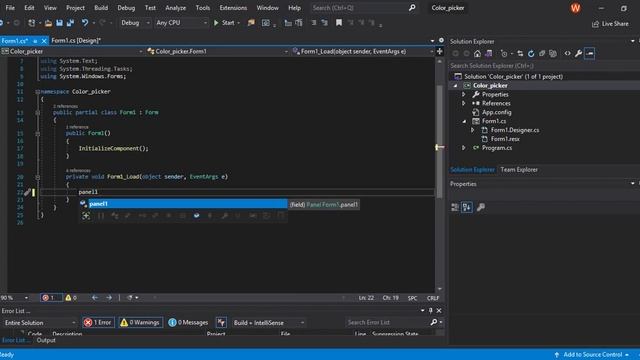Image resolution: width=640 pixels, height=360 pixels.
Task: Click the navigate backward arrow below the editor
Action: point(95,298)
